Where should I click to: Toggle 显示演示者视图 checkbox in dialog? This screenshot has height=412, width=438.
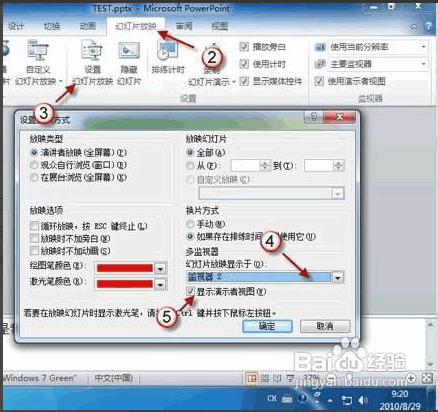pyautogui.click(x=190, y=291)
